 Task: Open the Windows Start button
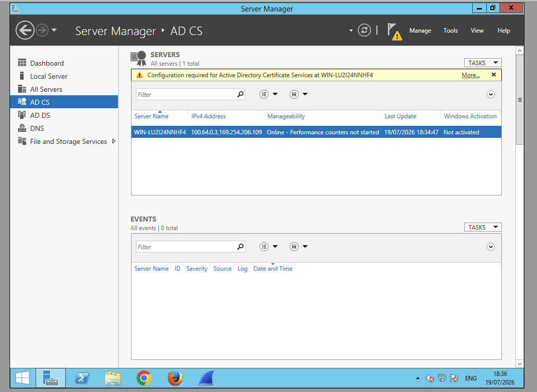tap(23, 378)
